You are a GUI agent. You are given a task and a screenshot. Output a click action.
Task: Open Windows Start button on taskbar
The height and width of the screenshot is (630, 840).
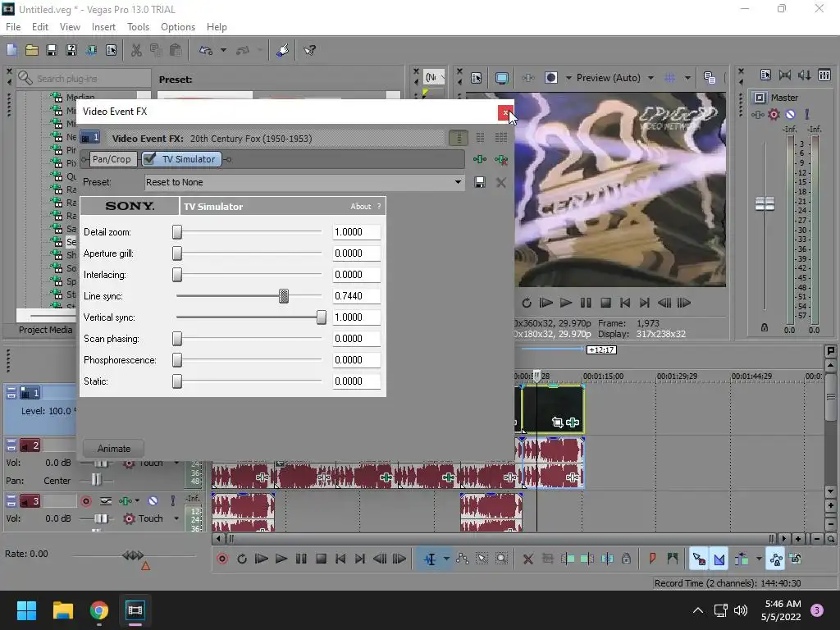(x=26, y=610)
